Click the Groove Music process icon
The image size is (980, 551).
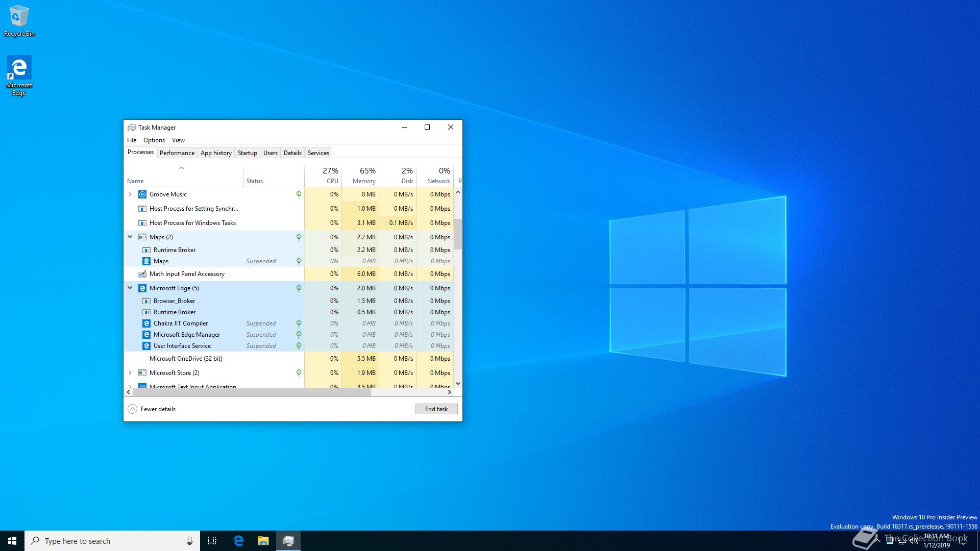coord(142,194)
